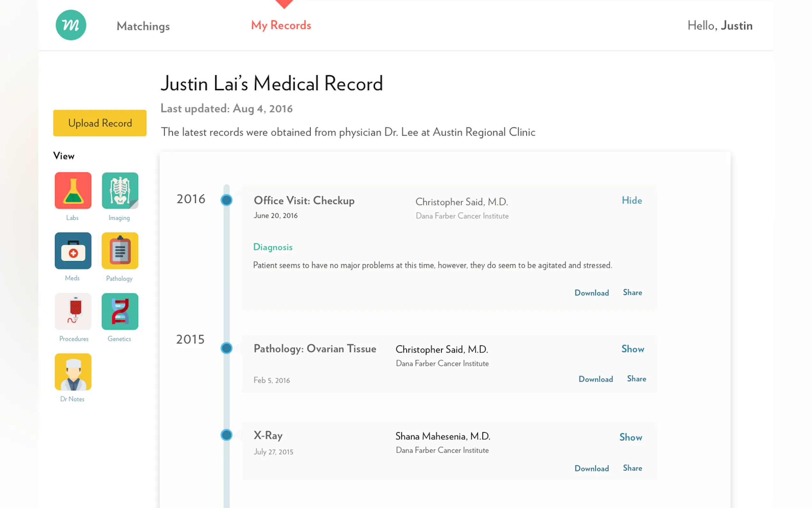Show the X-Ray record details
812x508 pixels.
click(630, 437)
